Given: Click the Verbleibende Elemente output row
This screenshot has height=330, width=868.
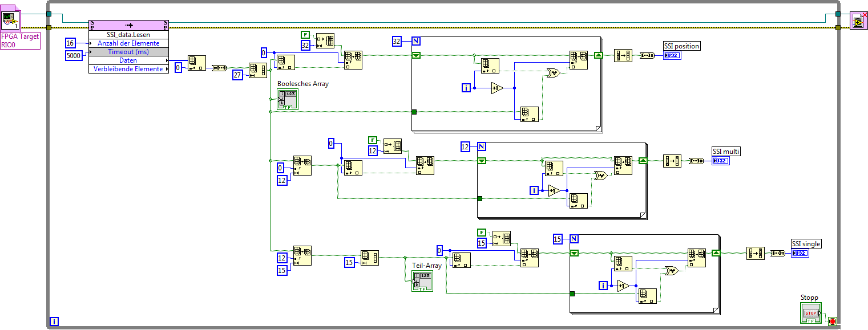Looking at the screenshot, I should pyautogui.click(x=128, y=69).
